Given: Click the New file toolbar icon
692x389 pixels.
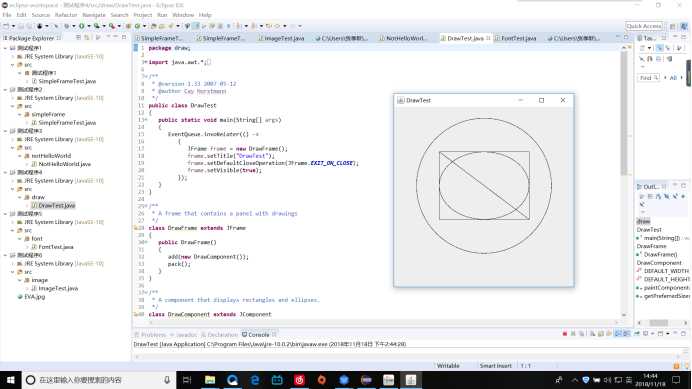Looking at the screenshot, I should [x=6, y=26].
